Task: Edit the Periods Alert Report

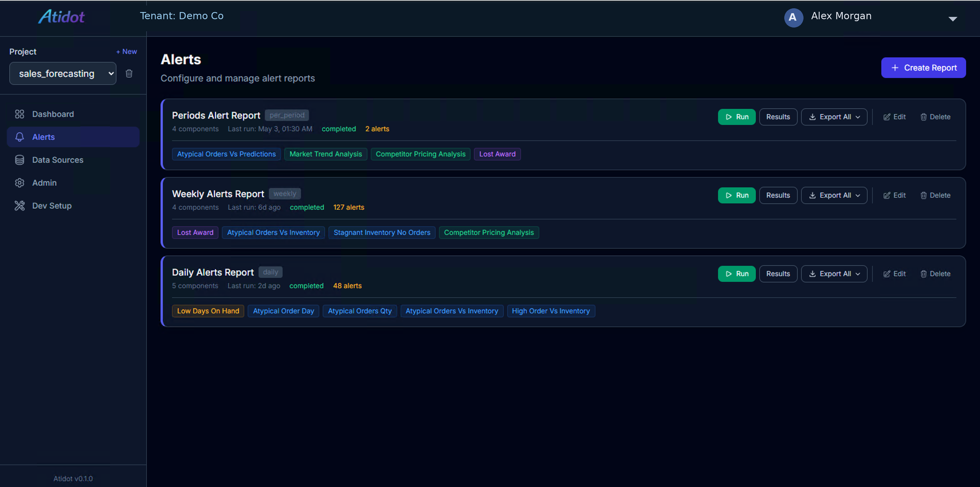Action: [895, 117]
